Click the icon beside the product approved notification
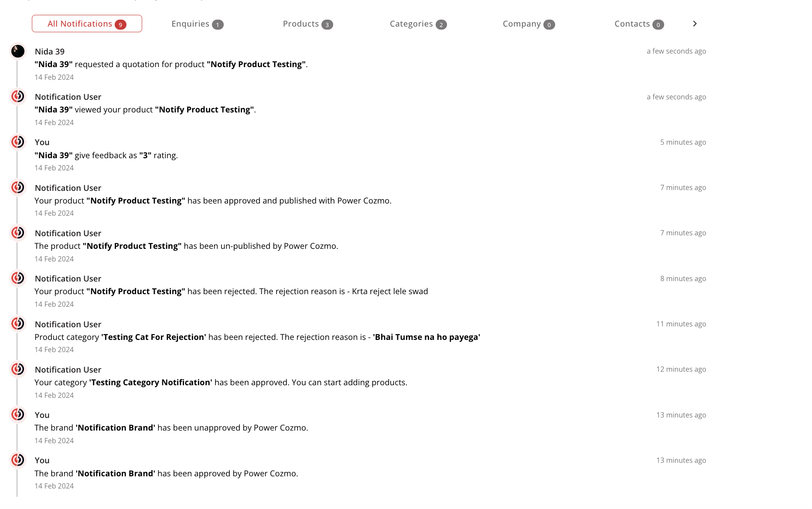This screenshot has height=509, width=812. pyautogui.click(x=18, y=187)
